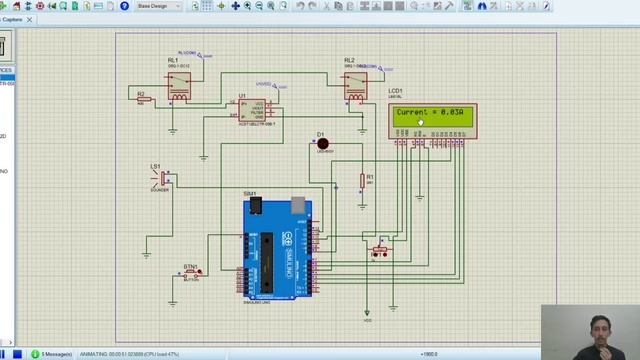The image size is (640, 360).
Task: Push the BTN1 pushbutton in the schematic
Action: tap(192, 273)
